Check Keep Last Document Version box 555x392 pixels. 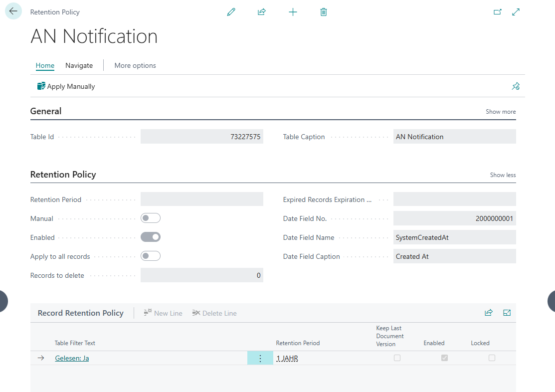click(x=397, y=358)
